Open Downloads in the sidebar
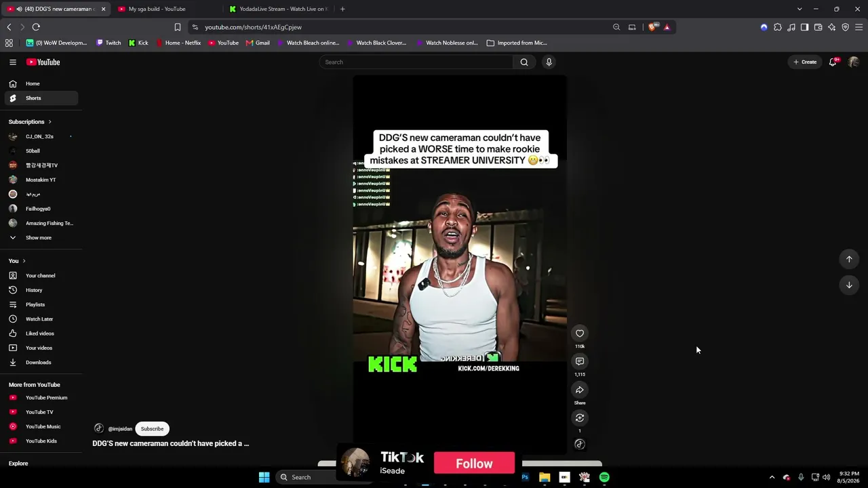Image resolution: width=868 pixels, height=488 pixels. tap(41, 363)
